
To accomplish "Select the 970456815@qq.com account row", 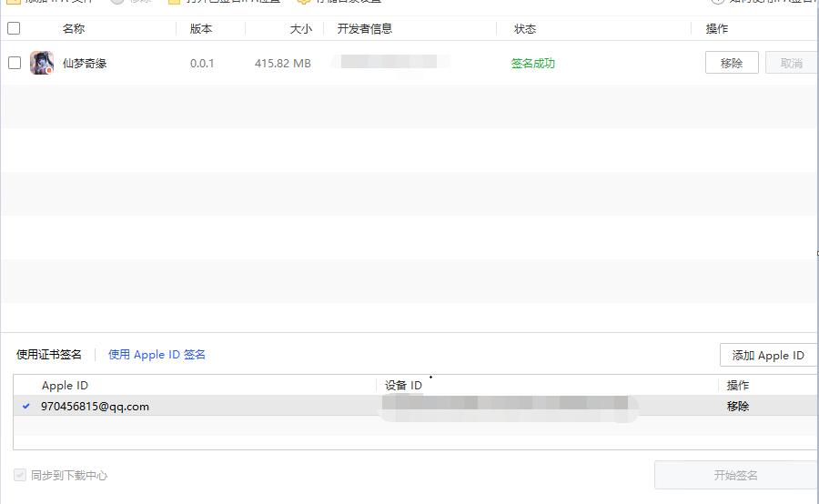I will 416,406.
